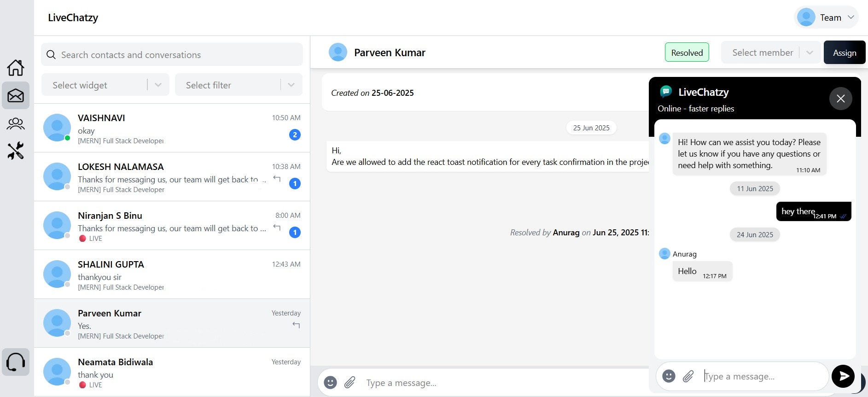868x397 pixels.
Task: Click the headset support icon in sidebar
Action: click(16, 362)
